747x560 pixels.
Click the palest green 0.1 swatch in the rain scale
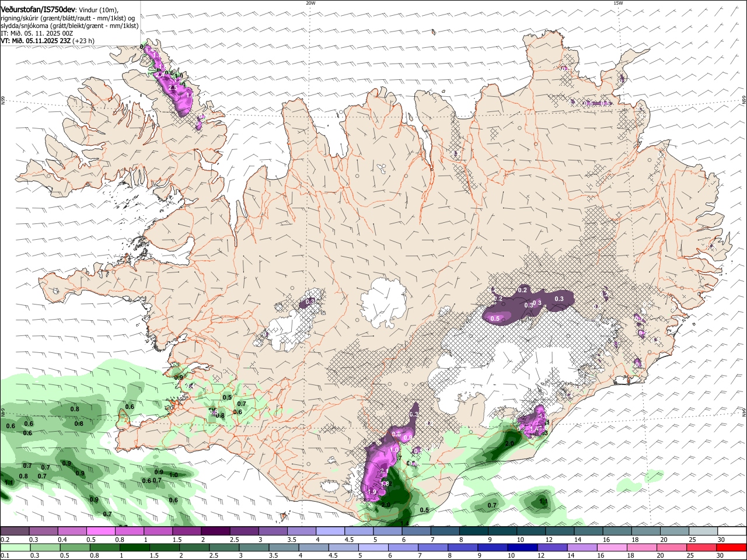tap(16, 548)
